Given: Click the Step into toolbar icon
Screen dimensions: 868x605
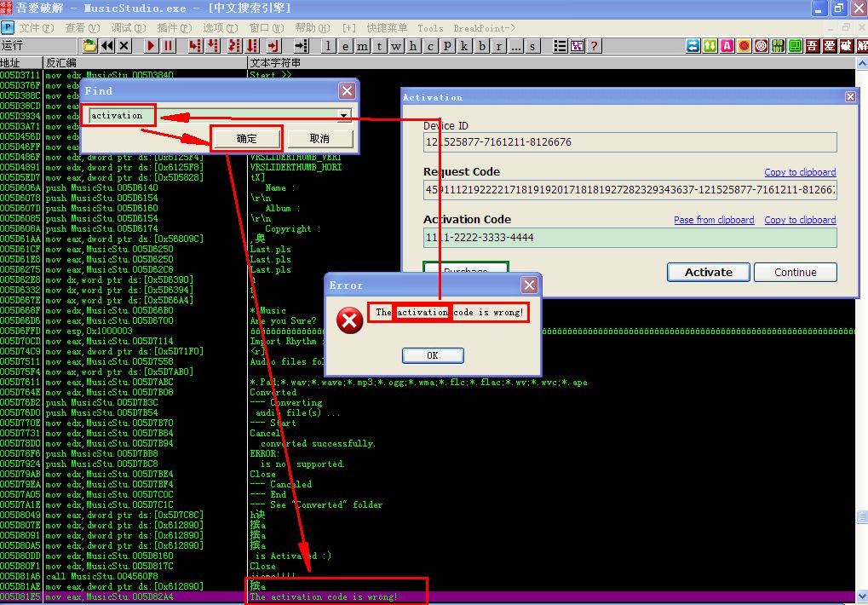Looking at the screenshot, I should (195, 46).
